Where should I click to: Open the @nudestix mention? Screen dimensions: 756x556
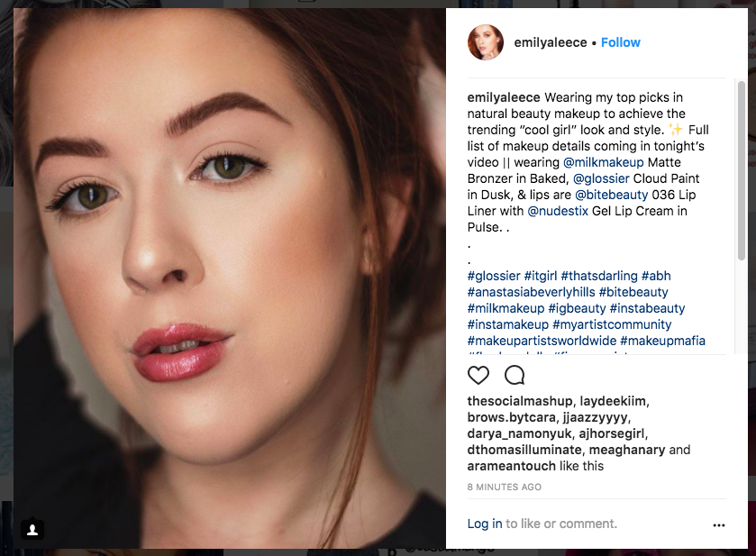[558, 211]
